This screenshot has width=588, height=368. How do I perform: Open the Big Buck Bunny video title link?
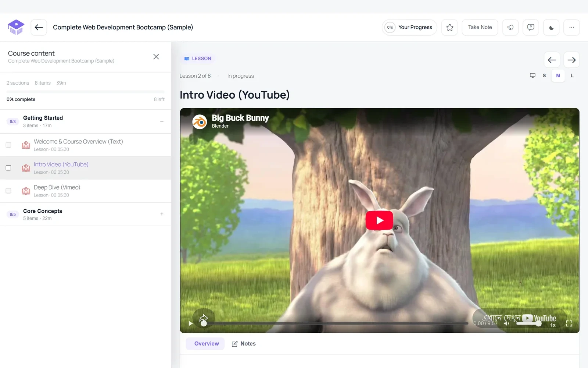tap(240, 118)
